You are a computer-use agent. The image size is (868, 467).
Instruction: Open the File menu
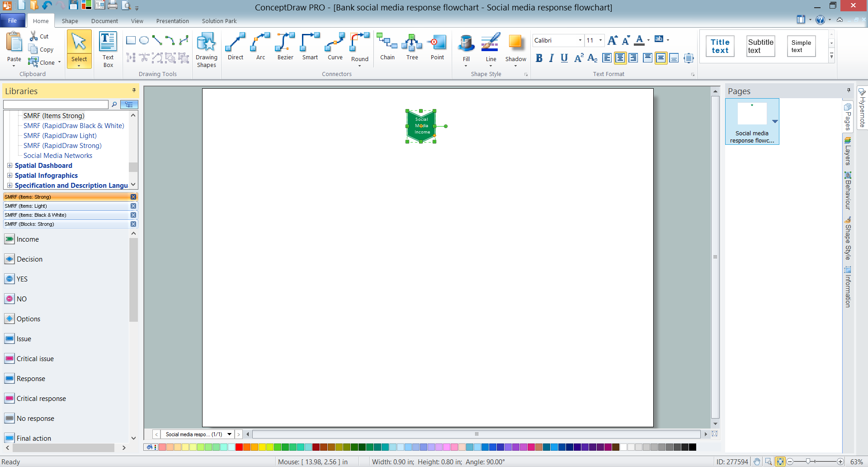[x=13, y=21]
